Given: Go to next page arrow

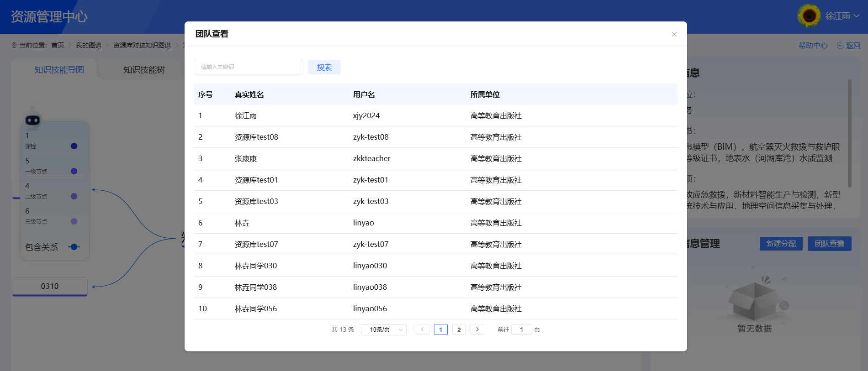Looking at the screenshot, I should click(477, 329).
